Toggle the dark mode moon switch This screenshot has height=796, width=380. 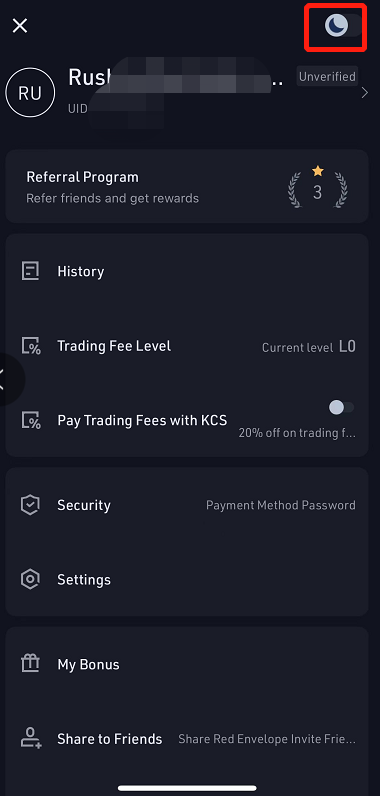pos(342,25)
